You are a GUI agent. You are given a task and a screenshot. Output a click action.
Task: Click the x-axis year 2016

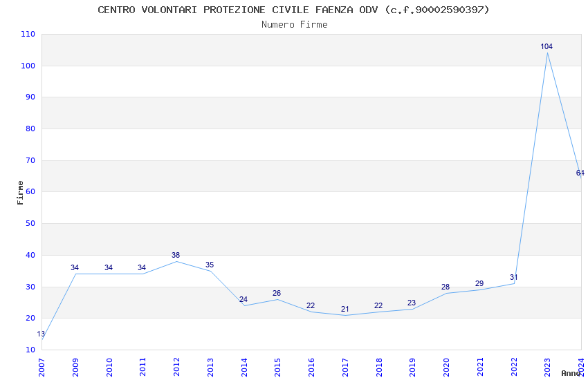311,368
